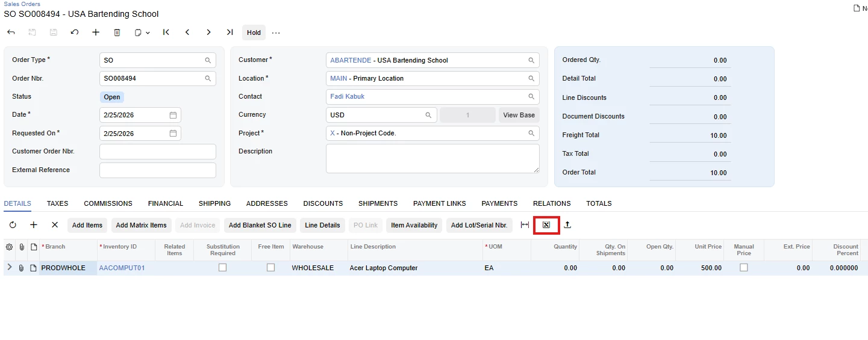Toggle Free Item checkbox for AACOMPUT01
Image resolution: width=868 pixels, height=340 pixels.
270,268
